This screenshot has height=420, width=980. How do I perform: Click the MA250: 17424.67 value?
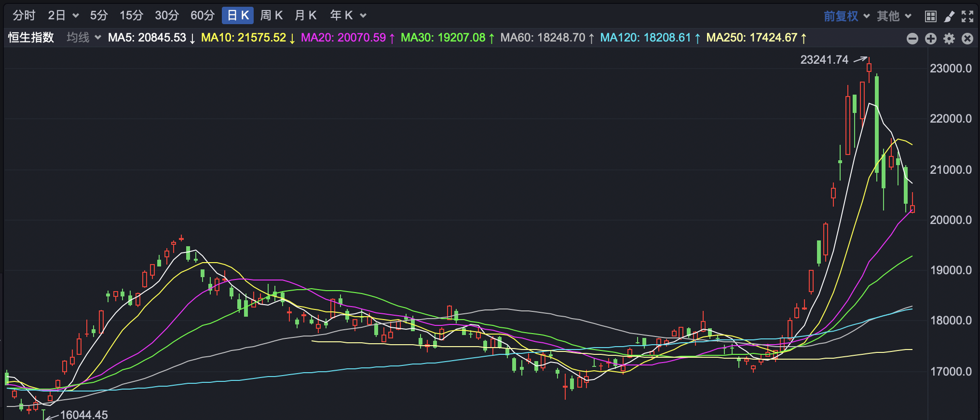point(756,38)
